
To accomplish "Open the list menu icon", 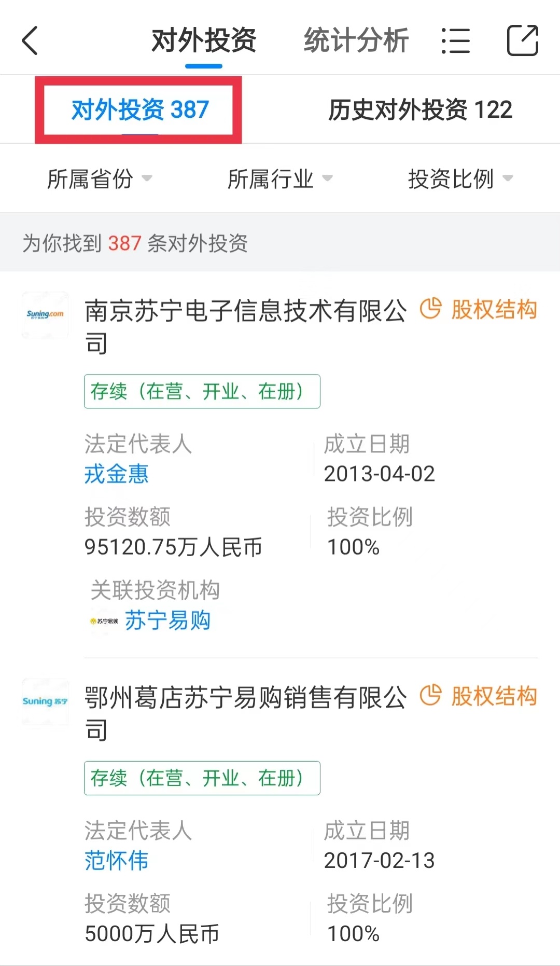I will click(x=455, y=40).
